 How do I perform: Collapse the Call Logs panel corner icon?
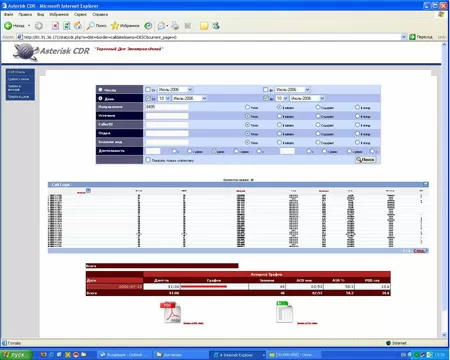click(x=425, y=184)
